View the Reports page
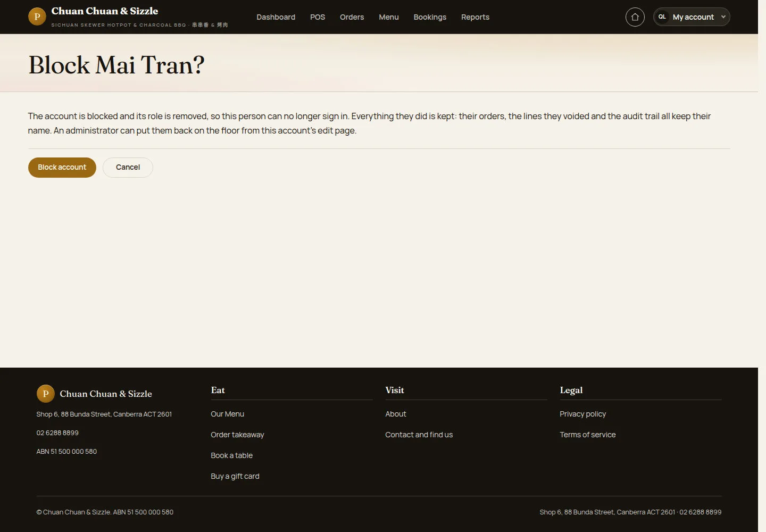766x532 pixels. [x=475, y=17]
